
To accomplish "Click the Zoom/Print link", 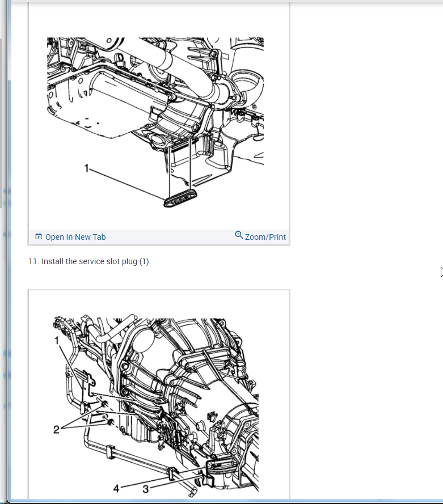I will (x=265, y=237).
